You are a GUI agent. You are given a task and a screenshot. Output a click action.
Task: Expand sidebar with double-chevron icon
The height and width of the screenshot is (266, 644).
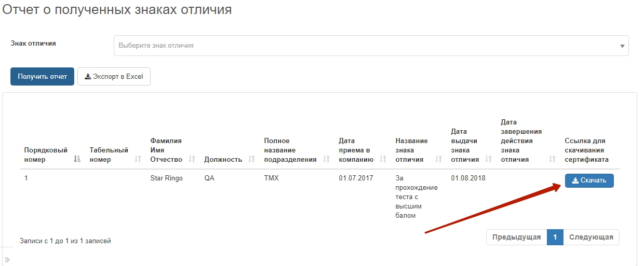(x=7, y=259)
